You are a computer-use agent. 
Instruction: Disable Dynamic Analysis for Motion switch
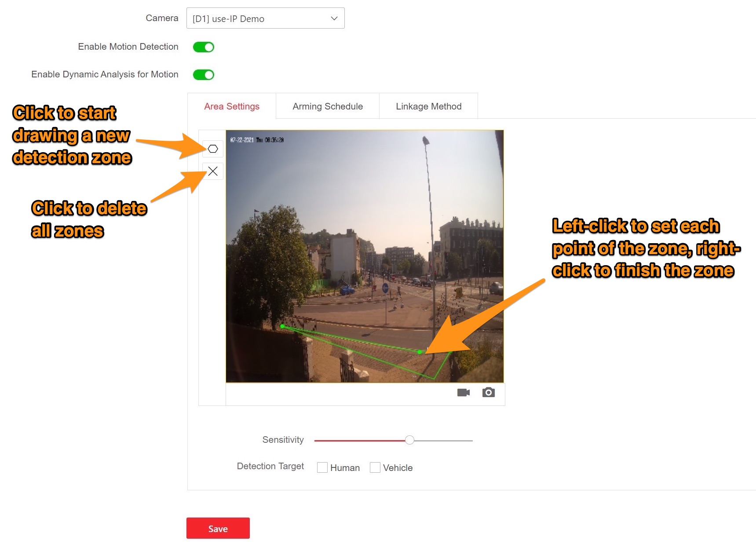click(204, 75)
